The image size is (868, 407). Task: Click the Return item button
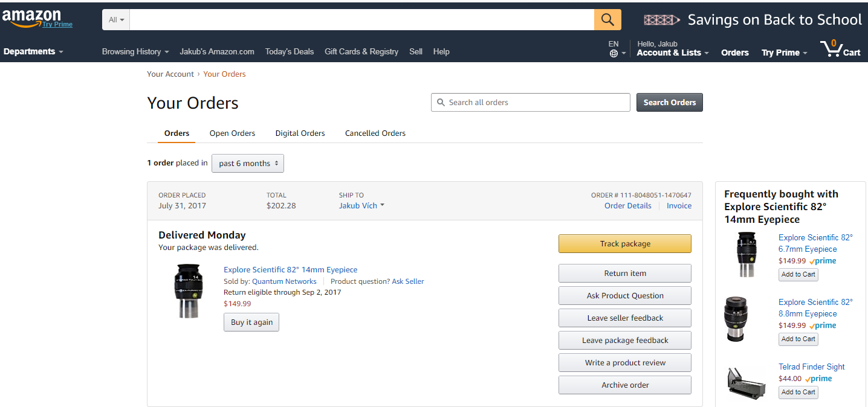coord(624,274)
